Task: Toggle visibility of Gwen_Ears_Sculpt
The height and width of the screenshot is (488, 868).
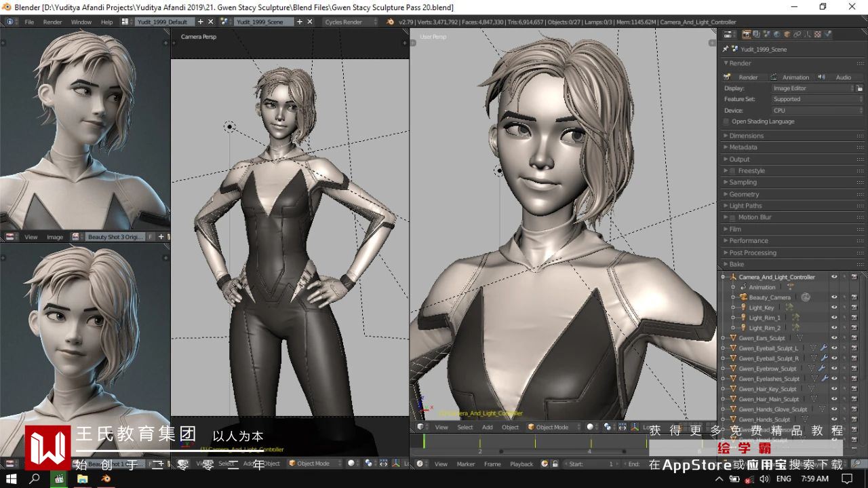Action: tap(834, 338)
